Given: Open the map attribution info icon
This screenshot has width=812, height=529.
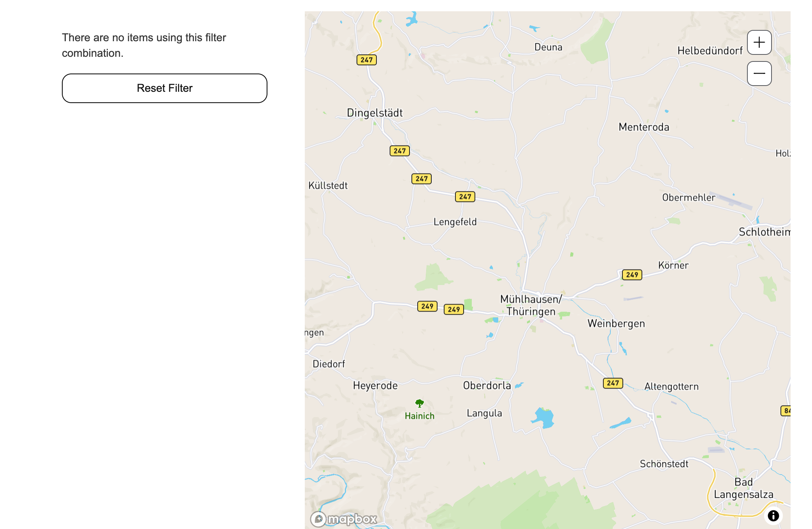Looking at the screenshot, I should (773, 516).
